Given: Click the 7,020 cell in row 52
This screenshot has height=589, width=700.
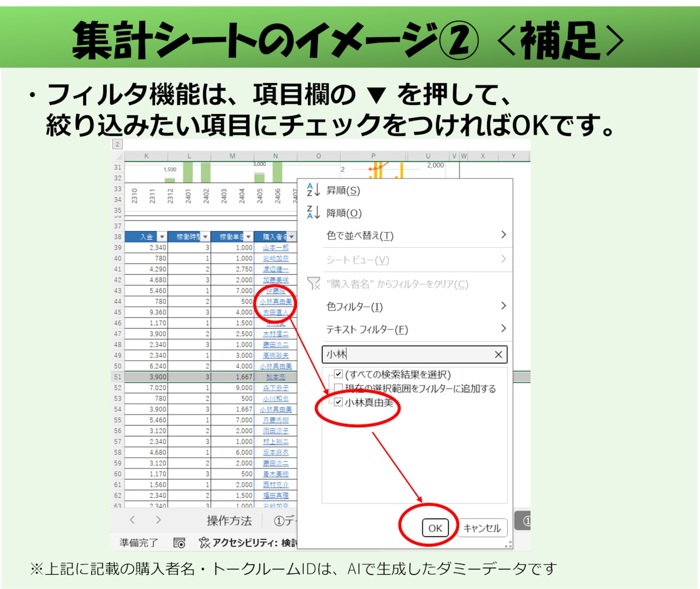Looking at the screenshot, I should coord(146,388).
